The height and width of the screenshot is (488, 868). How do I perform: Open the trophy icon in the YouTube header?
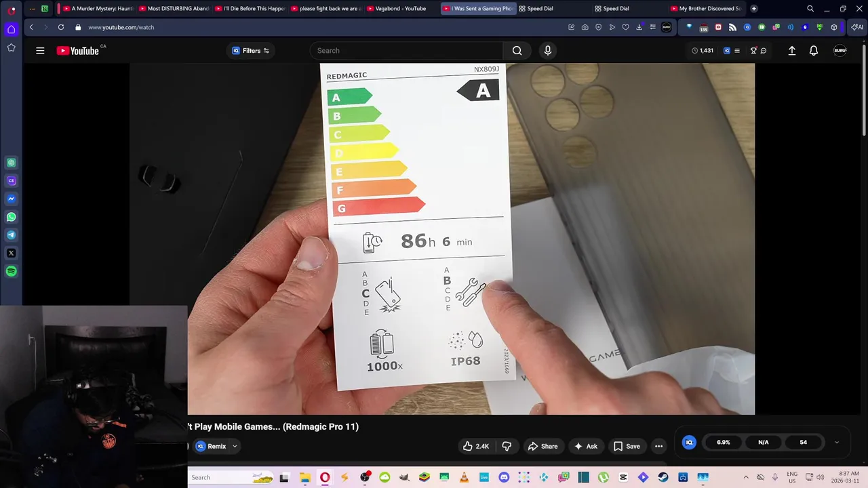pyautogui.click(x=753, y=51)
